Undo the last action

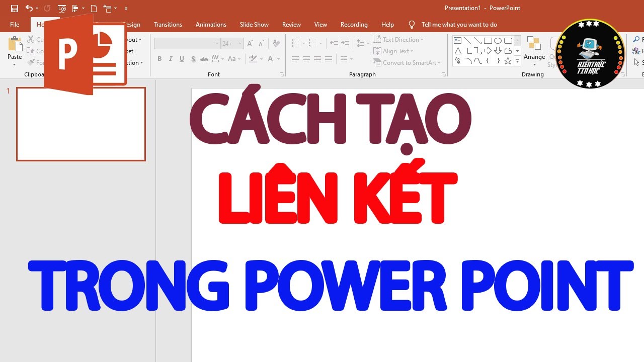pos(29,9)
